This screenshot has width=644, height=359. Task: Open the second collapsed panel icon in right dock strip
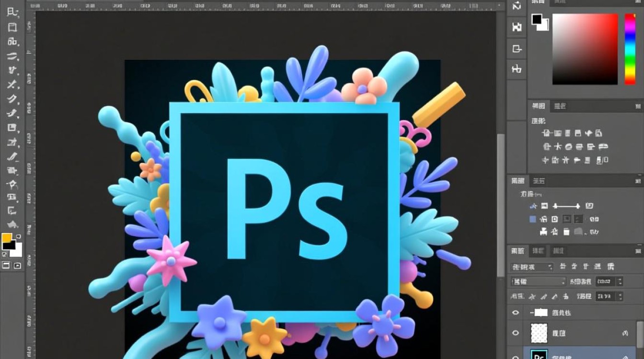coord(517,27)
